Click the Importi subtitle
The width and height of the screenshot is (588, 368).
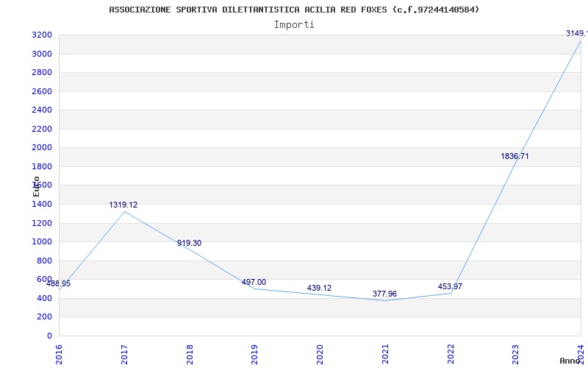click(294, 25)
